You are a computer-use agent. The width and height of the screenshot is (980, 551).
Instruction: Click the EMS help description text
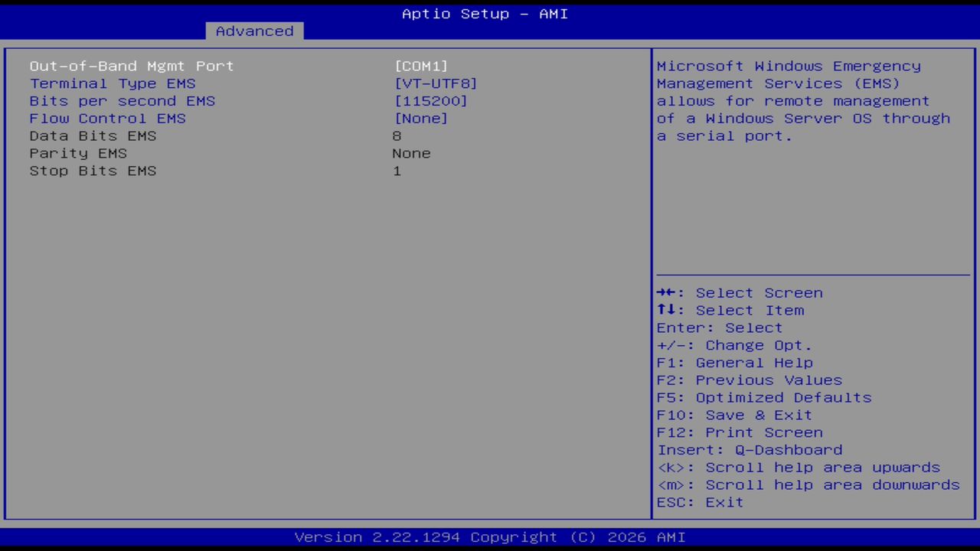click(803, 100)
